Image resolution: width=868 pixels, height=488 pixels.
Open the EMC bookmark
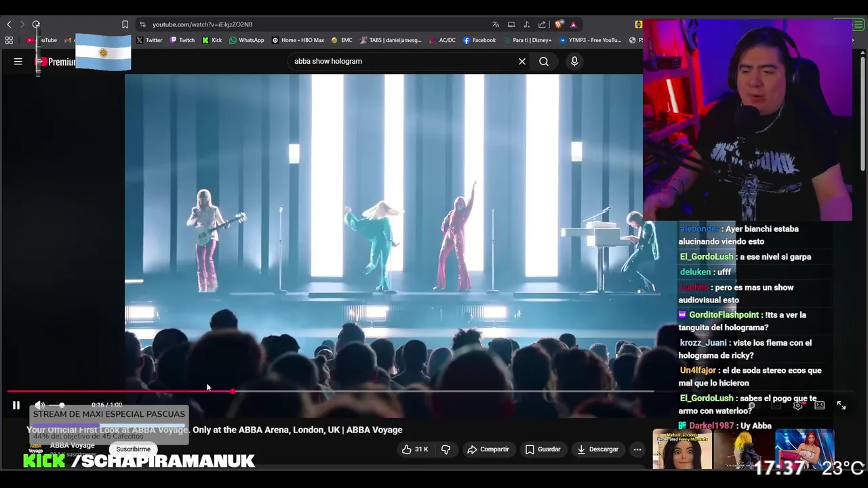coord(342,40)
